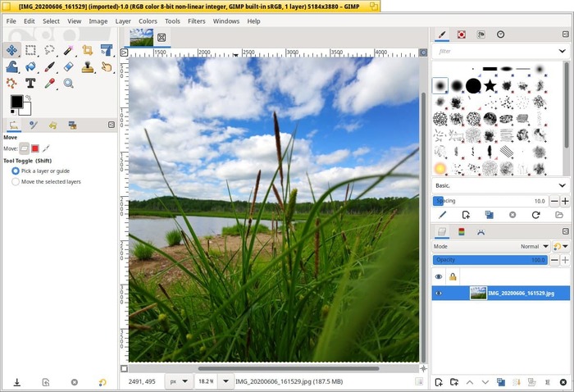Select 'Pick a layer or guide' option
Viewport: 574px width, 392px height.
tap(16, 171)
